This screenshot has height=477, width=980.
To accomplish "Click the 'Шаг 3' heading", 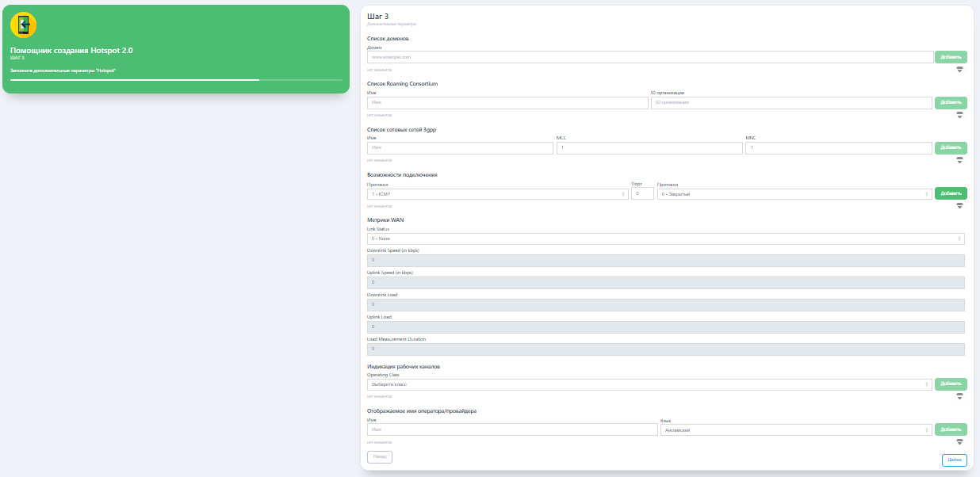I will 378,16.
